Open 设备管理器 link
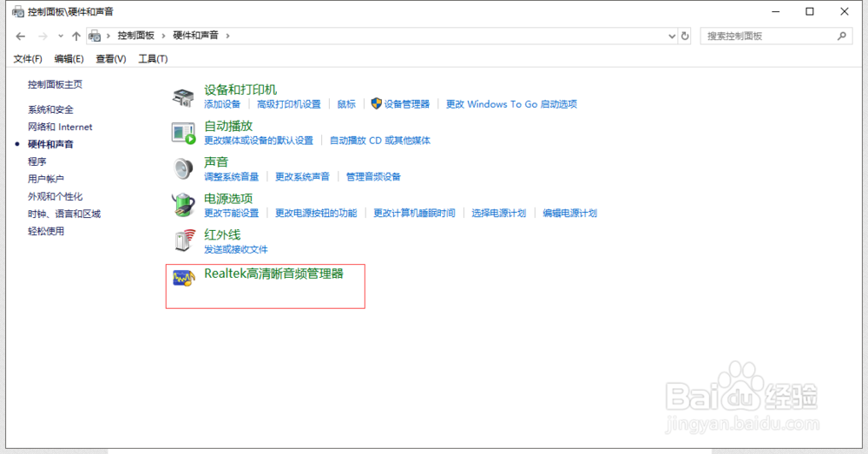Image resolution: width=868 pixels, height=454 pixels. [407, 104]
